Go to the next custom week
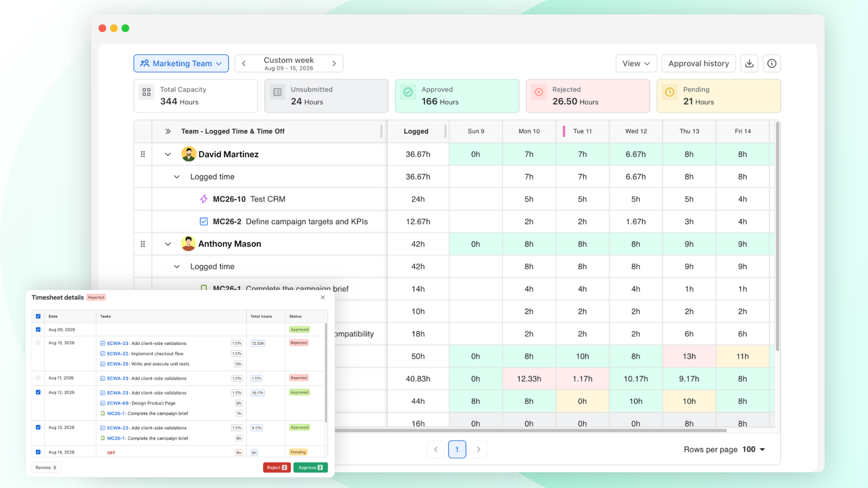This screenshot has width=868, height=488. click(x=334, y=63)
